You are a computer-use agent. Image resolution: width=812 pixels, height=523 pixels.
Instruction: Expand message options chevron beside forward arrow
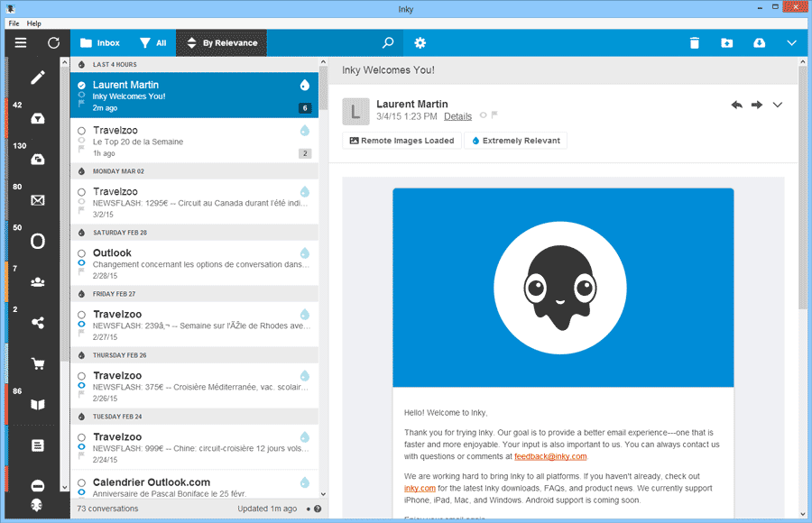778,106
